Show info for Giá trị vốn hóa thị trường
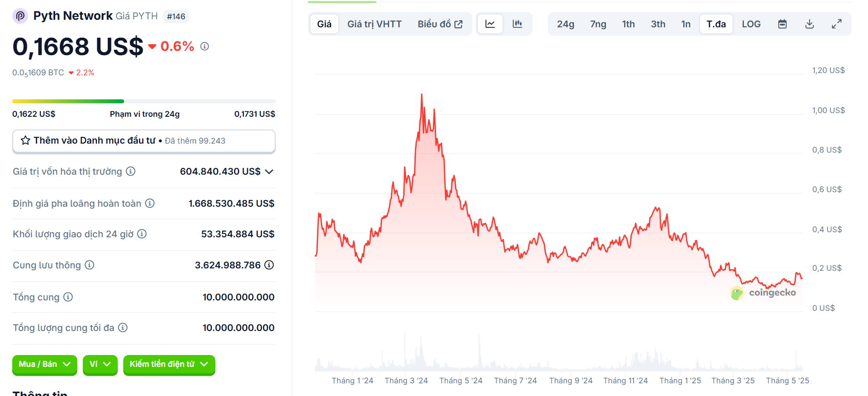Viewport: 868px width, 396px height. click(131, 171)
